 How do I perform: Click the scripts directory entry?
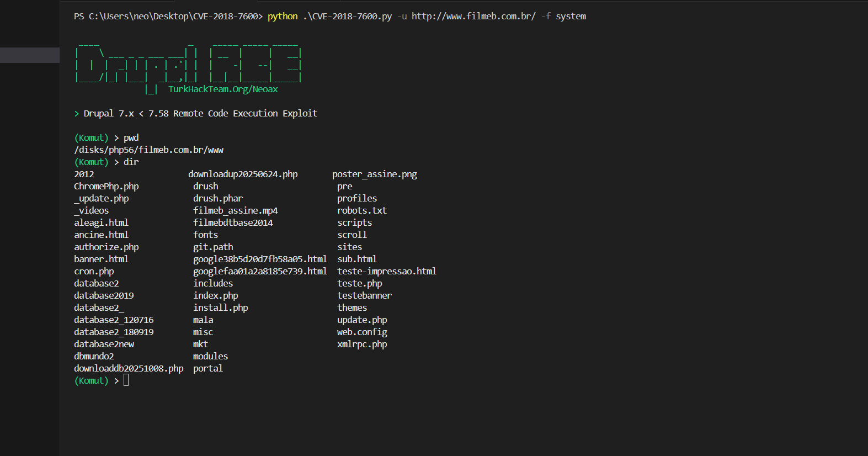pyautogui.click(x=355, y=223)
